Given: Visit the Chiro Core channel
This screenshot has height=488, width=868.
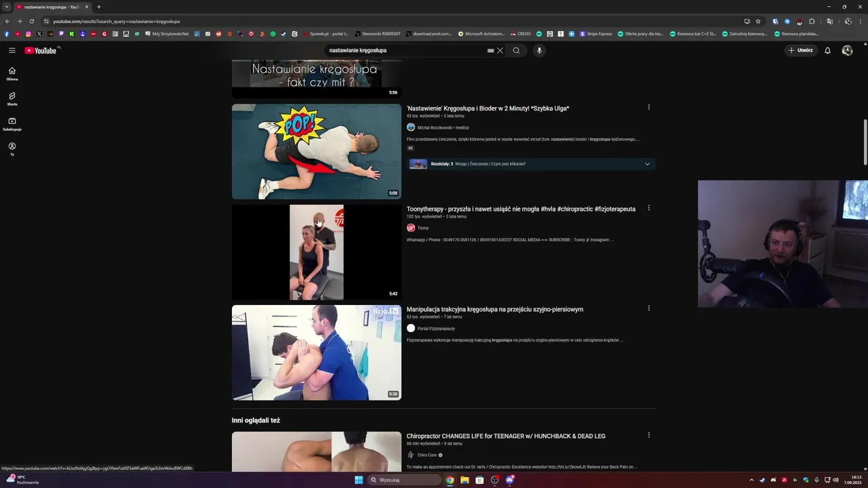Looking at the screenshot, I should click(x=427, y=455).
